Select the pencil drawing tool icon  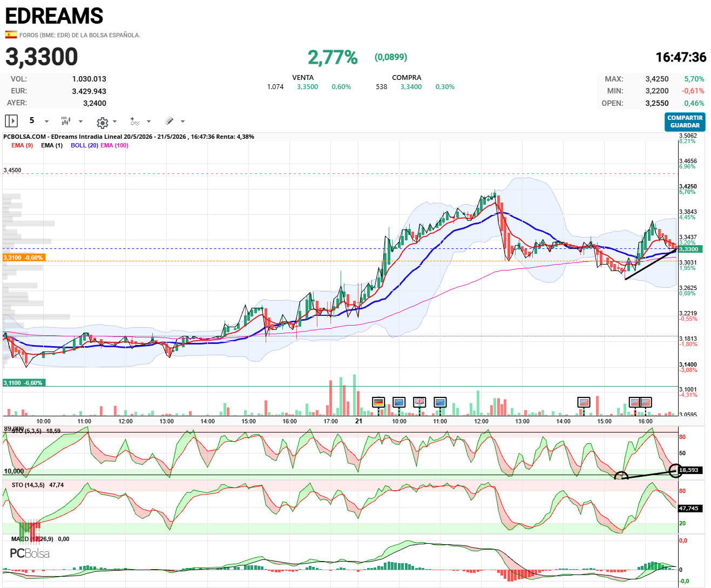click(169, 121)
